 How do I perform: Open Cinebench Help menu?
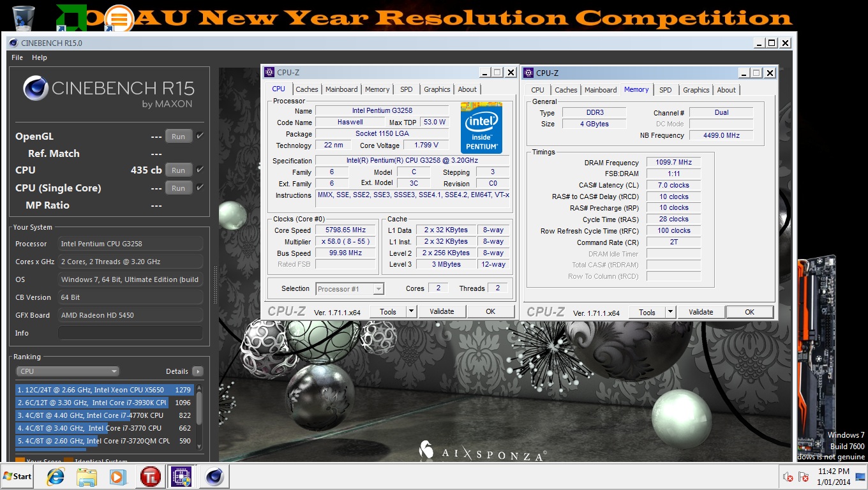click(40, 57)
